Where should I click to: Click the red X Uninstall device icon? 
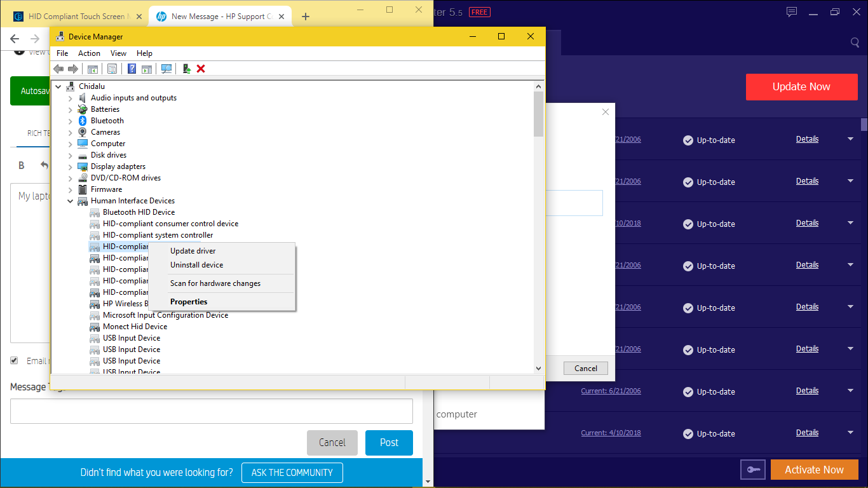pyautogui.click(x=201, y=69)
